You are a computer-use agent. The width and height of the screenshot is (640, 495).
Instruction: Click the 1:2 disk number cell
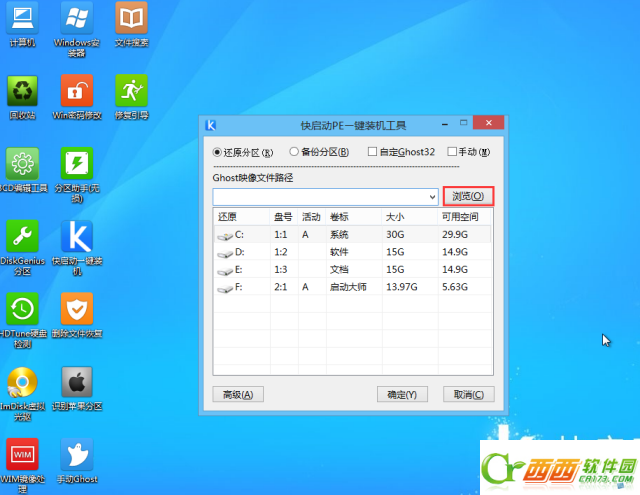pyautogui.click(x=281, y=252)
